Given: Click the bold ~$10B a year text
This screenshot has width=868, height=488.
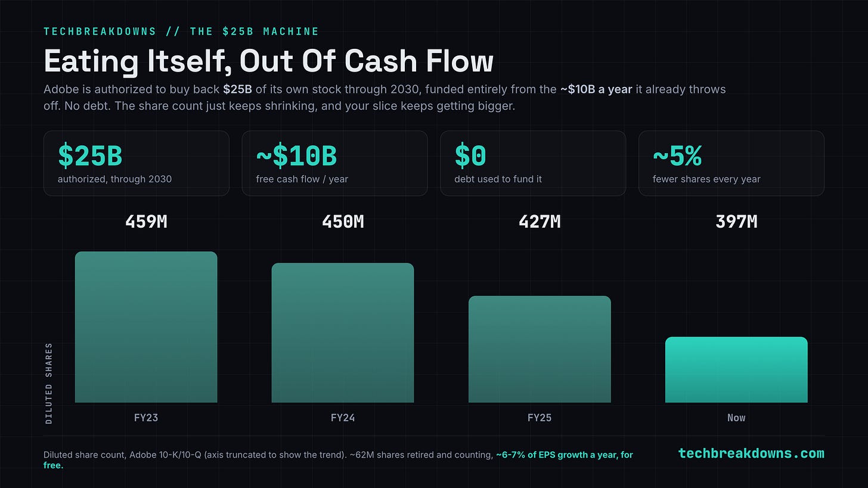Looking at the screenshot, I should click(x=596, y=89).
